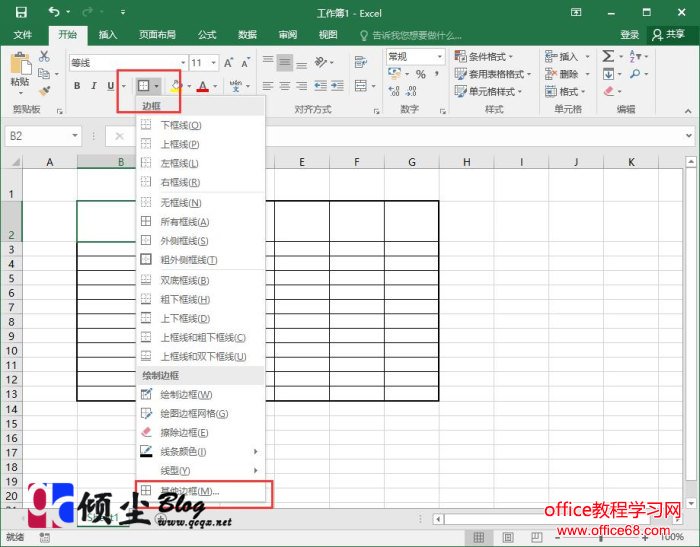
Task: Expand the borders dropdown arrow
Action: click(156, 86)
